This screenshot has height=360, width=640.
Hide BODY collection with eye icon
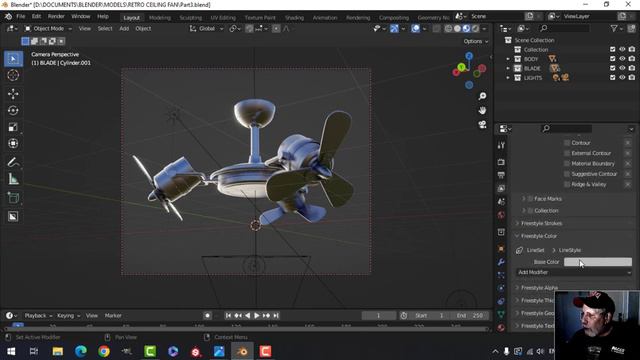(x=622, y=59)
